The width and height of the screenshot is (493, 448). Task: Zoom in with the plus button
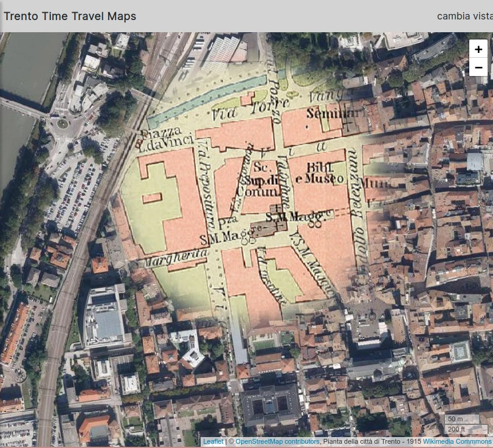click(x=478, y=49)
